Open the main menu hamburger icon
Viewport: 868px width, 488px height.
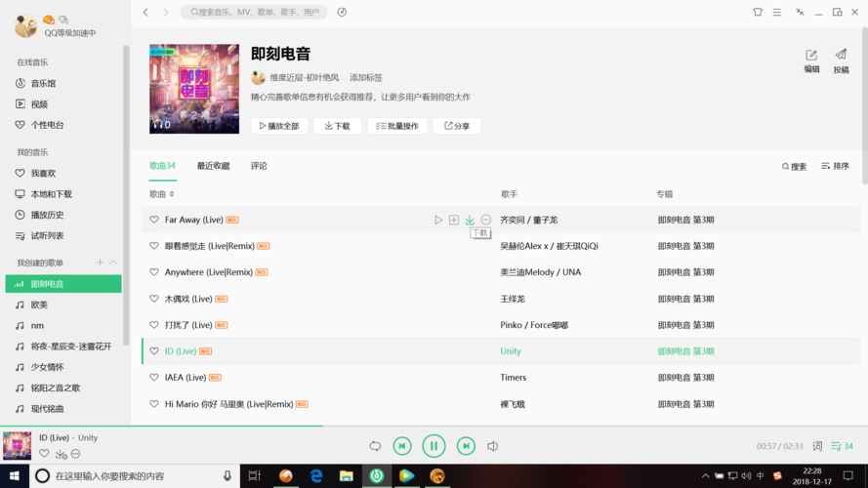pos(777,12)
